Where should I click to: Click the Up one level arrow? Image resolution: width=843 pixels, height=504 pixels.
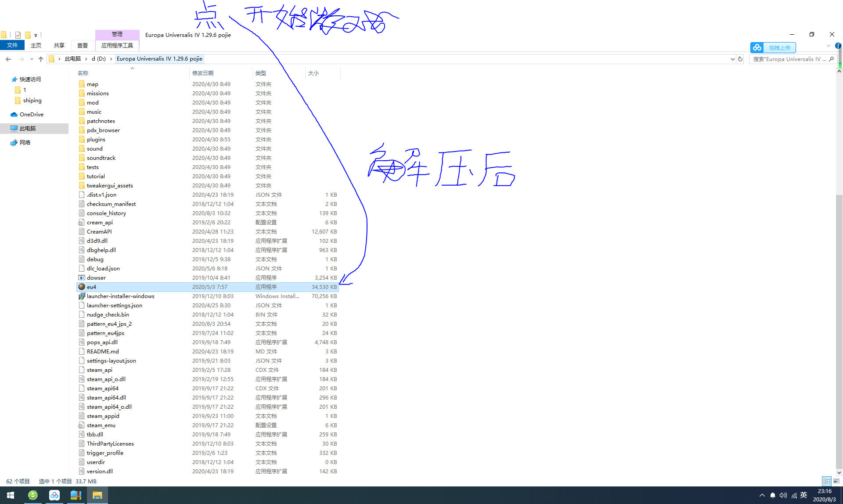(x=41, y=59)
